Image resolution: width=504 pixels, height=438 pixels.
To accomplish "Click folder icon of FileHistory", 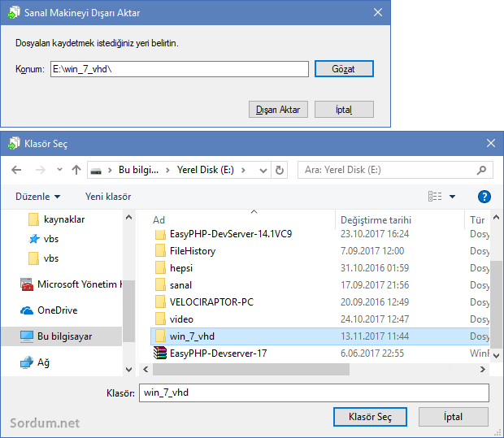I will click(x=160, y=250).
